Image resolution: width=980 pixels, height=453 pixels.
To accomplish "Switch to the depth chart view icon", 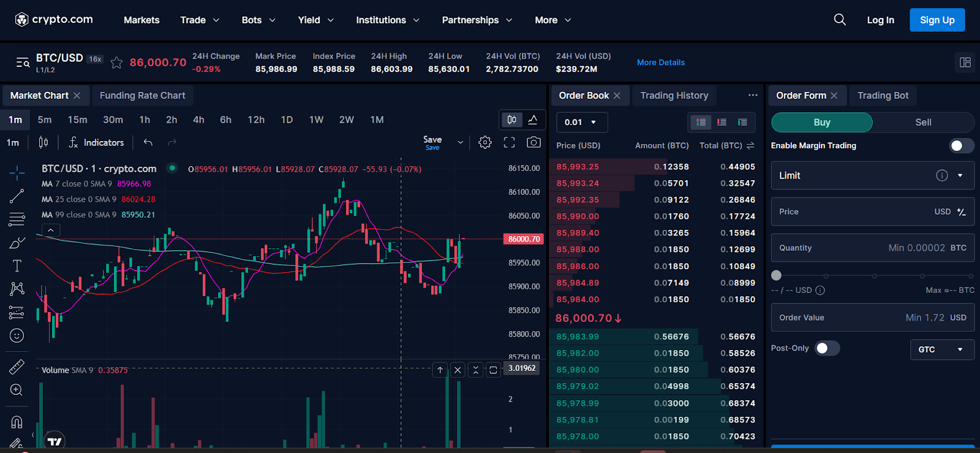I will pyautogui.click(x=533, y=120).
